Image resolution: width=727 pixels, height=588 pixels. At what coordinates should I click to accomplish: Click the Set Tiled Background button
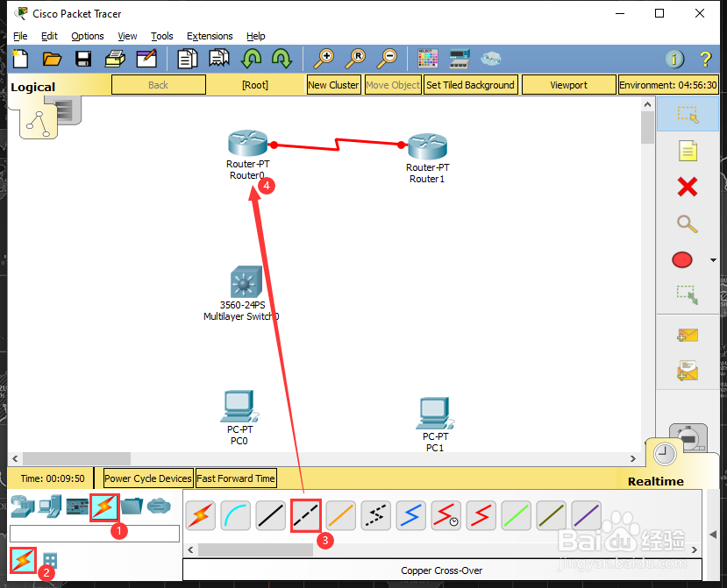470,85
